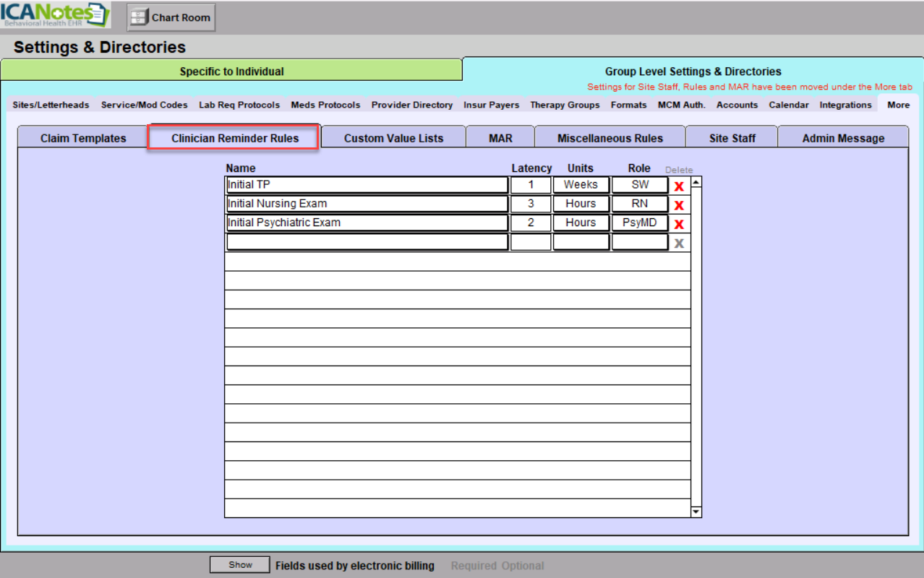Click the empty Name field in new row

point(367,242)
